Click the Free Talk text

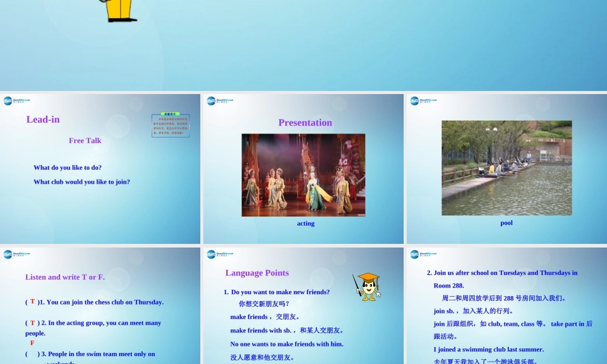pyautogui.click(x=84, y=140)
